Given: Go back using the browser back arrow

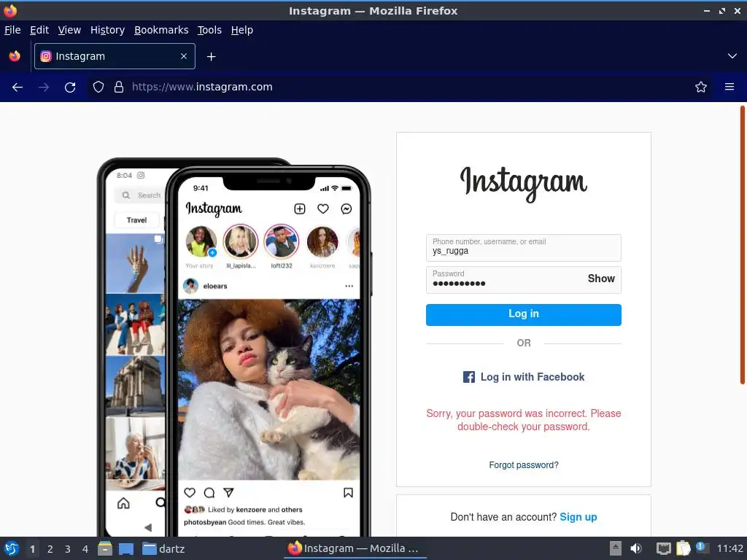Looking at the screenshot, I should [18, 87].
